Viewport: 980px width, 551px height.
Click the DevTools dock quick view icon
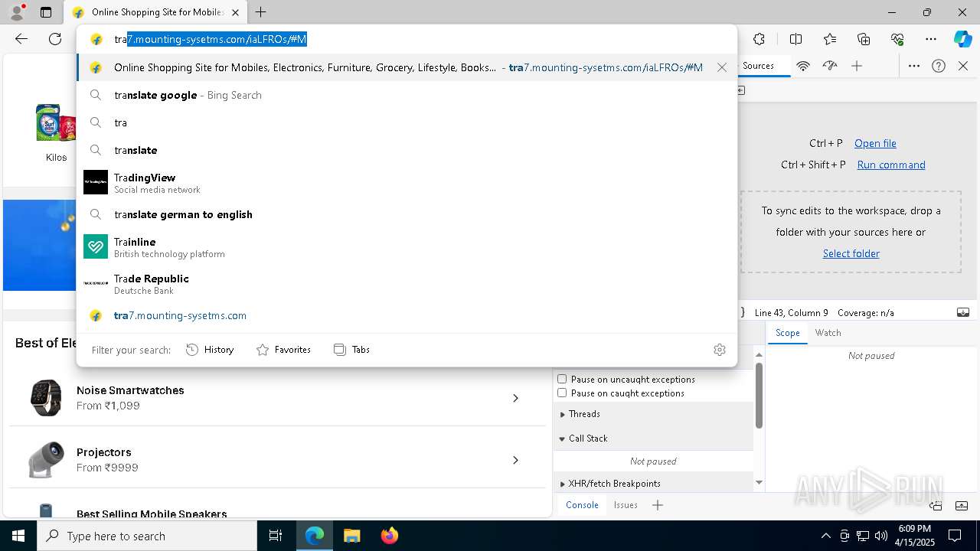tap(936, 505)
